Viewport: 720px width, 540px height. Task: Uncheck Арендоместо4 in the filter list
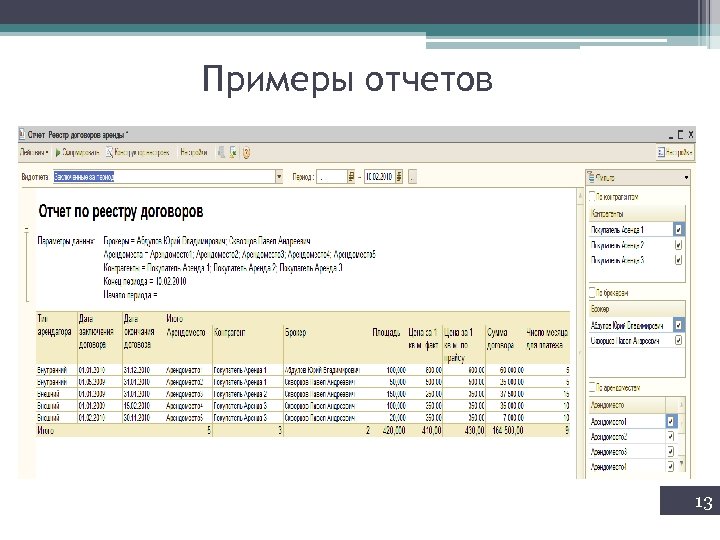point(671,467)
